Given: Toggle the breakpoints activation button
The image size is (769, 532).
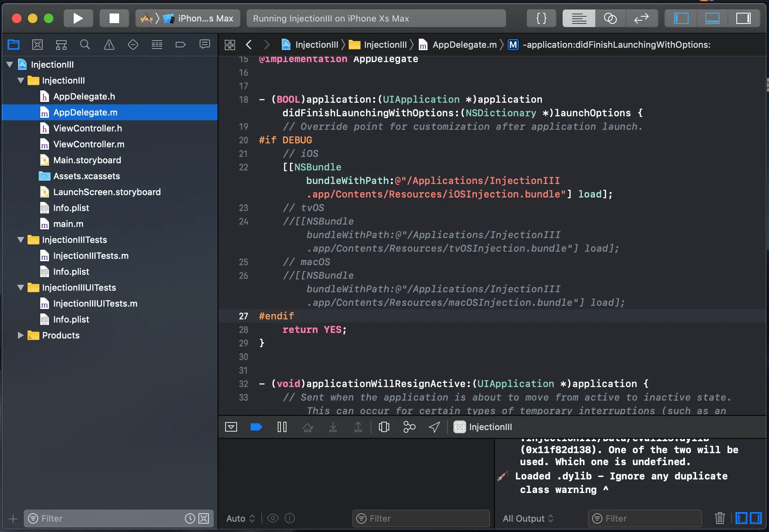Looking at the screenshot, I should point(256,427).
